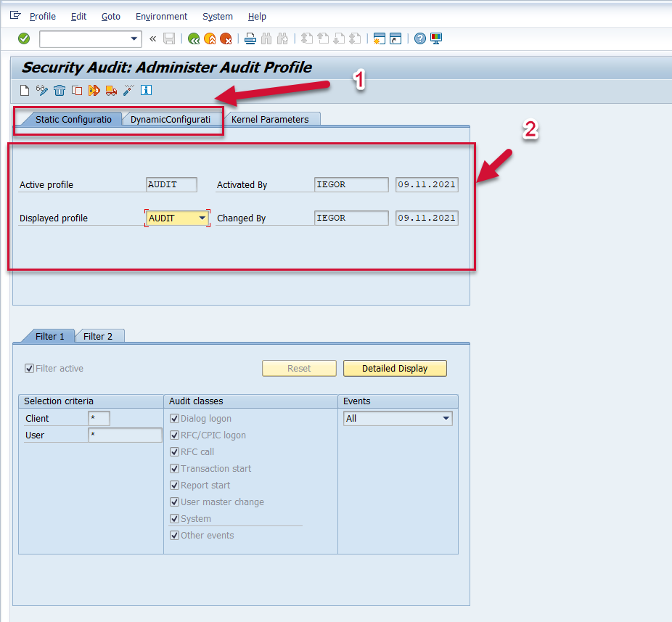Click the green Enter checkmark icon

click(24, 38)
